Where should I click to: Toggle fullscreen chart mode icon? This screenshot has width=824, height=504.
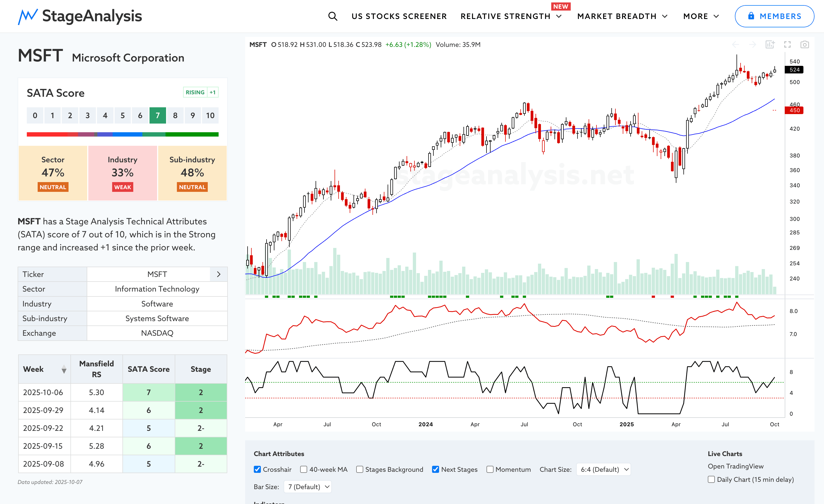[x=787, y=44]
